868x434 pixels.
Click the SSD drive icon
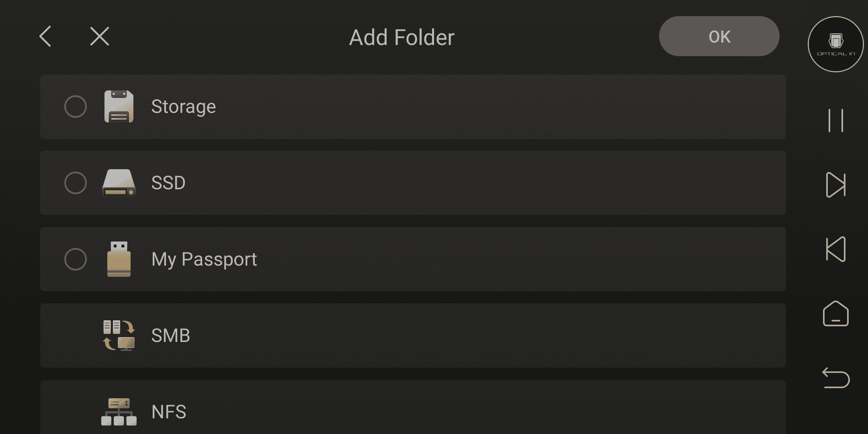(119, 183)
